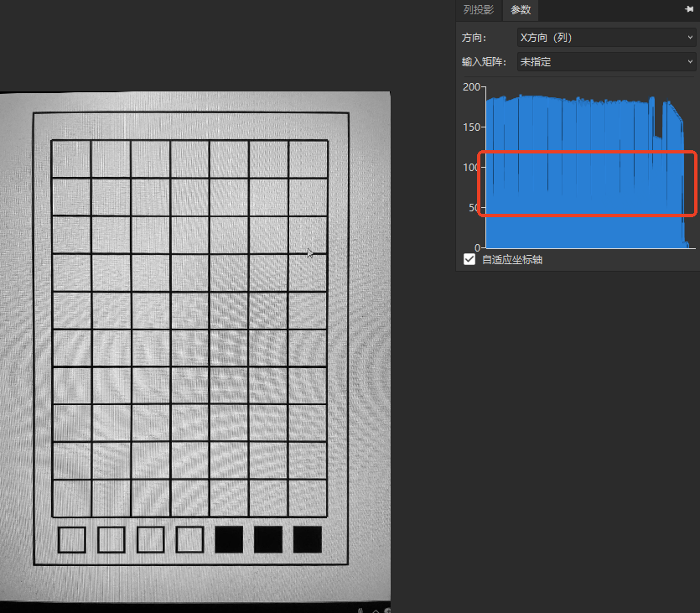Click the bottom-left cell of the grid image
This screenshot has width=700, height=613.
coord(71,498)
